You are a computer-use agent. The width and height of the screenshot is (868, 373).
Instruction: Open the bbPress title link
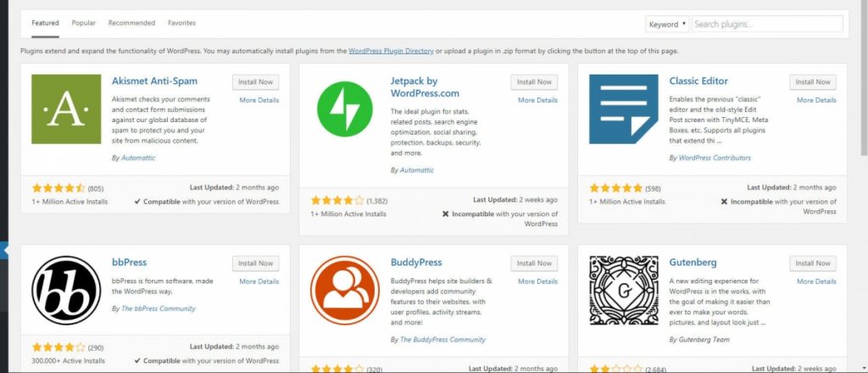click(129, 262)
